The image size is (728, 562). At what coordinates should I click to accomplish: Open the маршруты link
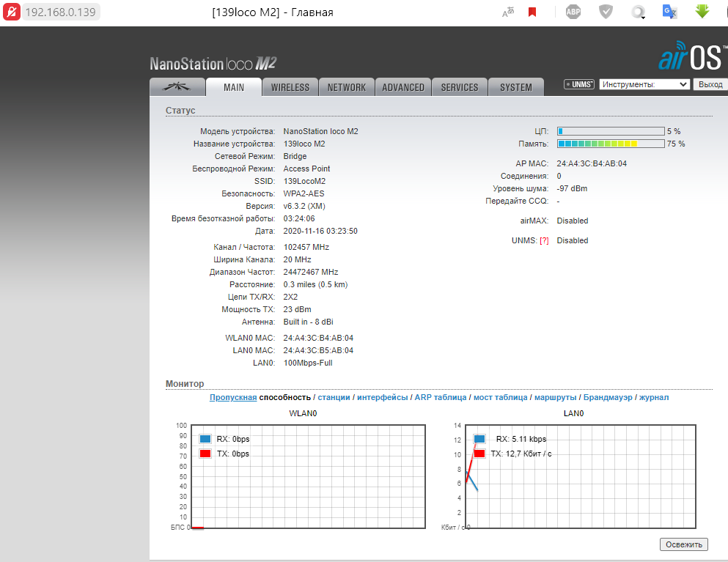(x=555, y=397)
